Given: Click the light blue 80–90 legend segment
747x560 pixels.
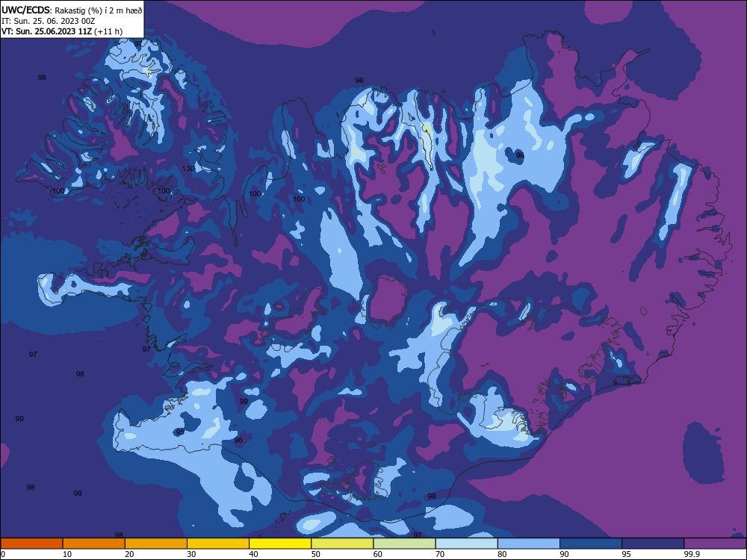Looking at the screenshot, I should [x=529, y=544].
